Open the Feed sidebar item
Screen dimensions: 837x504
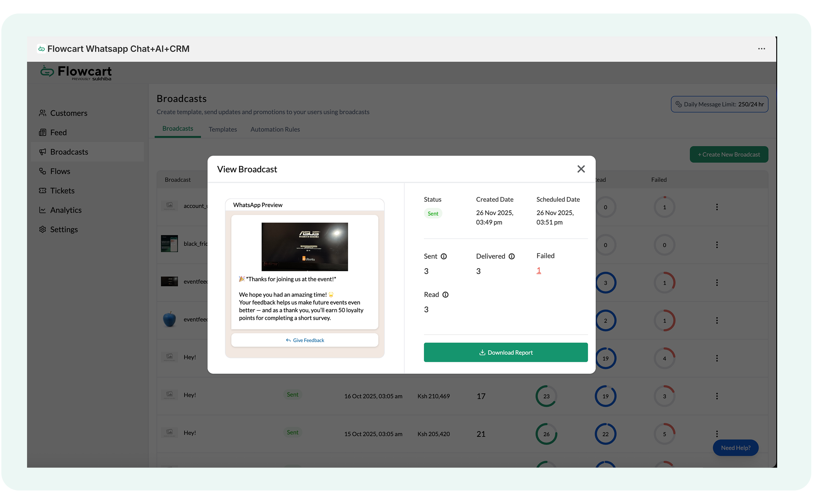coord(58,132)
